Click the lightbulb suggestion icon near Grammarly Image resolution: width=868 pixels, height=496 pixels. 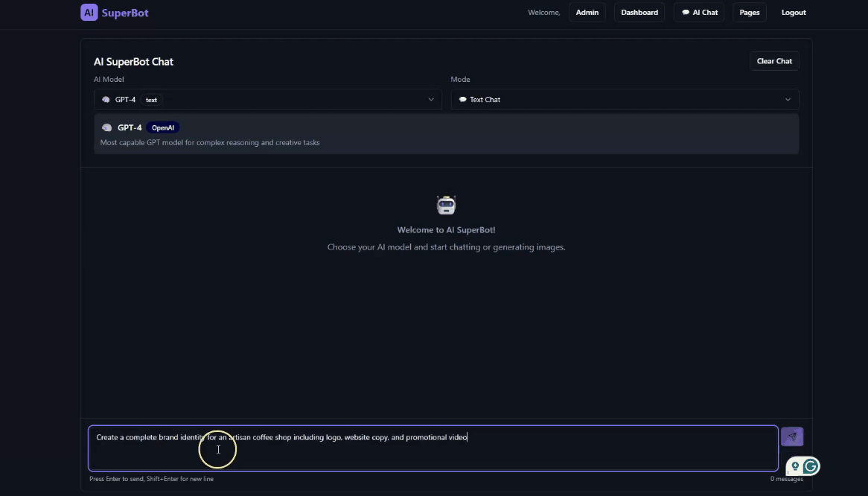click(x=795, y=466)
